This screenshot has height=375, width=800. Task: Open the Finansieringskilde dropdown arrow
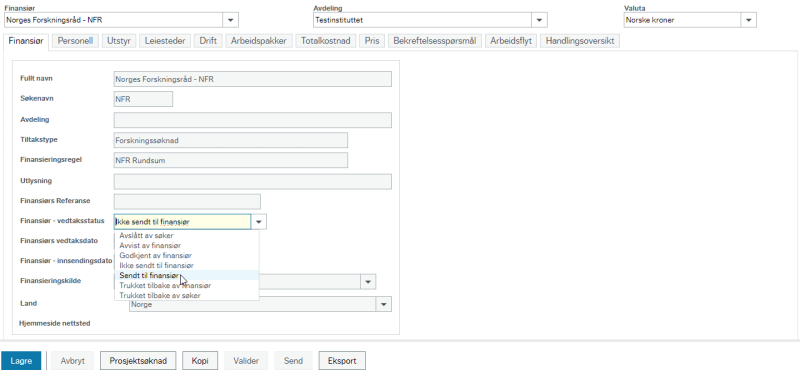368,282
